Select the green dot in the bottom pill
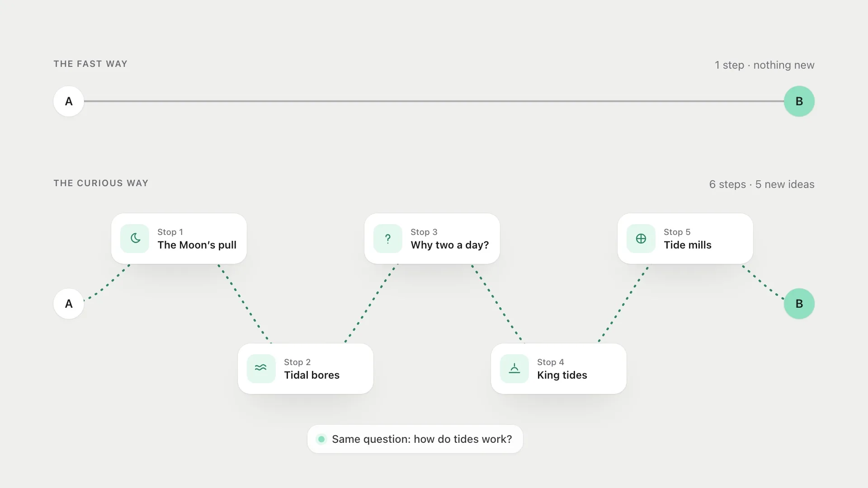The width and height of the screenshot is (868, 488). point(321,439)
